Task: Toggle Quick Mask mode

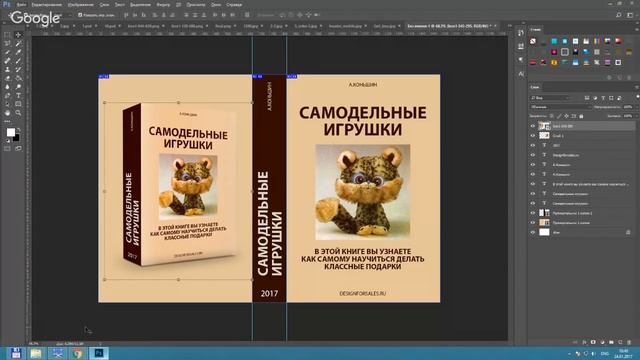Action: (7, 149)
